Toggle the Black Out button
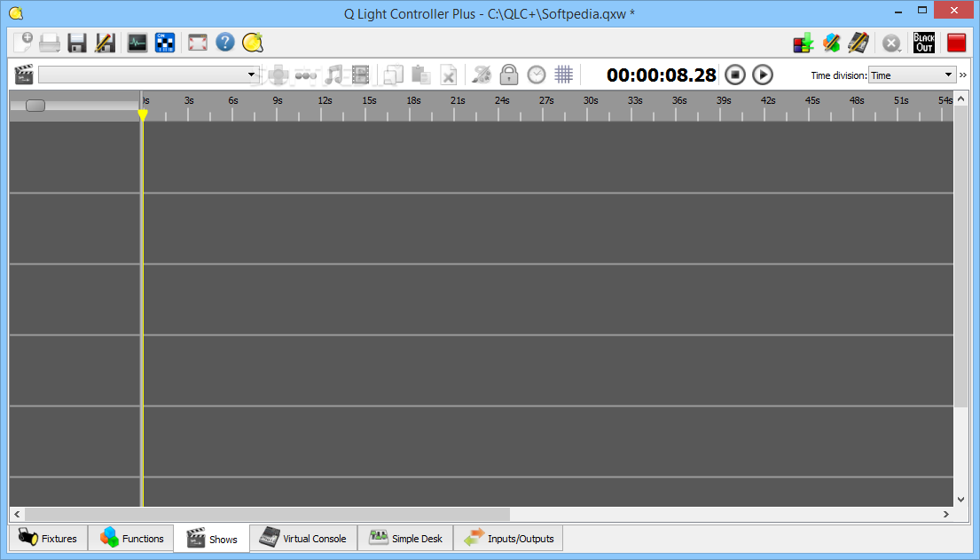The width and height of the screenshot is (980, 560). coord(924,43)
